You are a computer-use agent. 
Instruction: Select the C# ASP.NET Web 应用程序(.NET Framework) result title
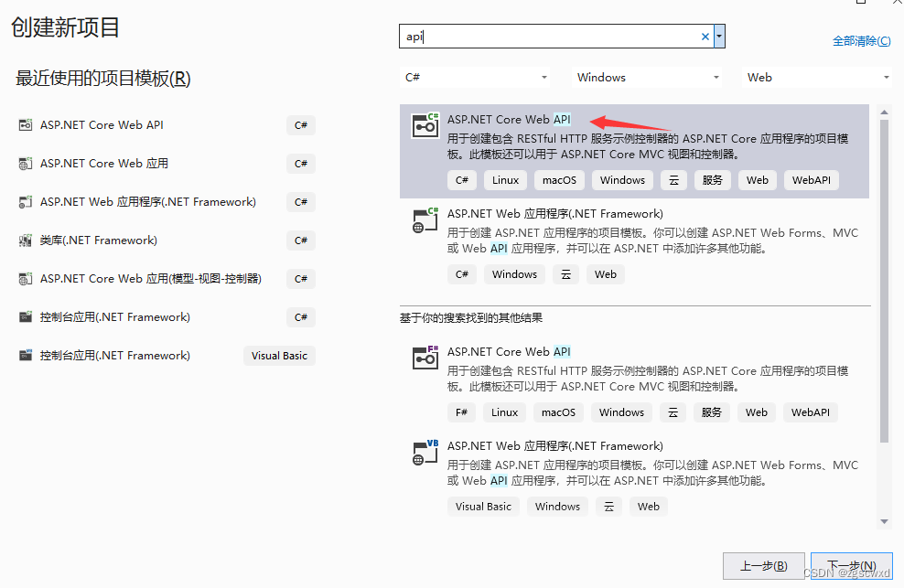tap(555, 214)
